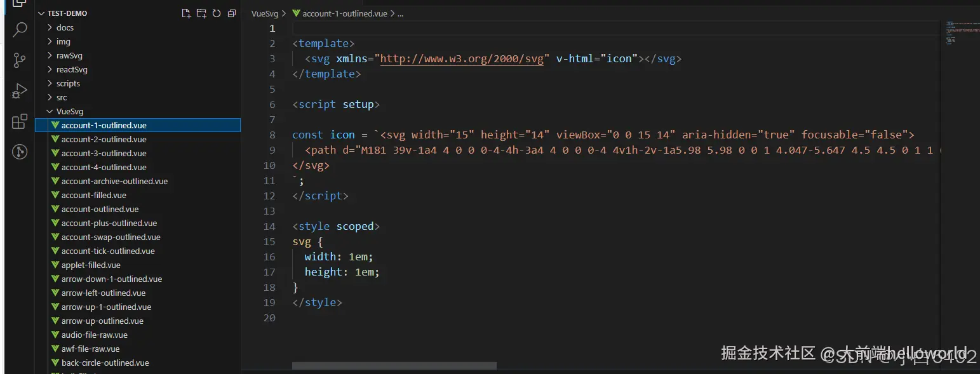This screenshot has height=374, width=980.
Task: Create a new file in TEST-DEMO
Action: (186, 13)
